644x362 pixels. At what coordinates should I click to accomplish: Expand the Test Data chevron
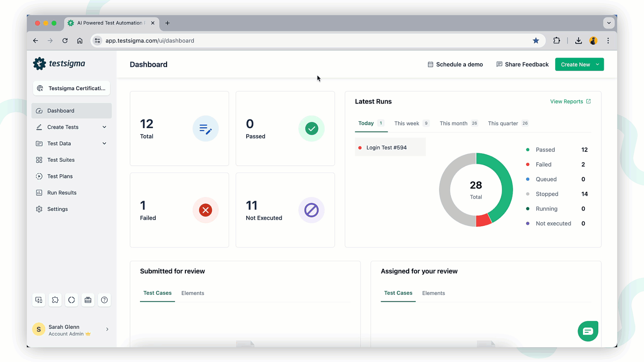(104, 143)
